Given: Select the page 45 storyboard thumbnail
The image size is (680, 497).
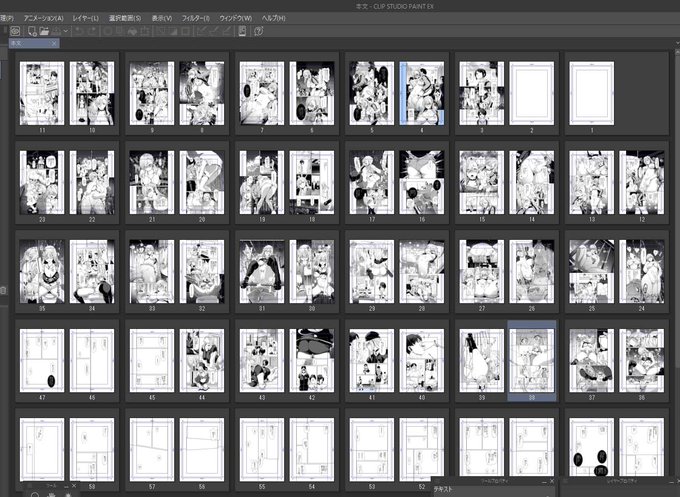Looking at the screenshot, I should [152, 360].
